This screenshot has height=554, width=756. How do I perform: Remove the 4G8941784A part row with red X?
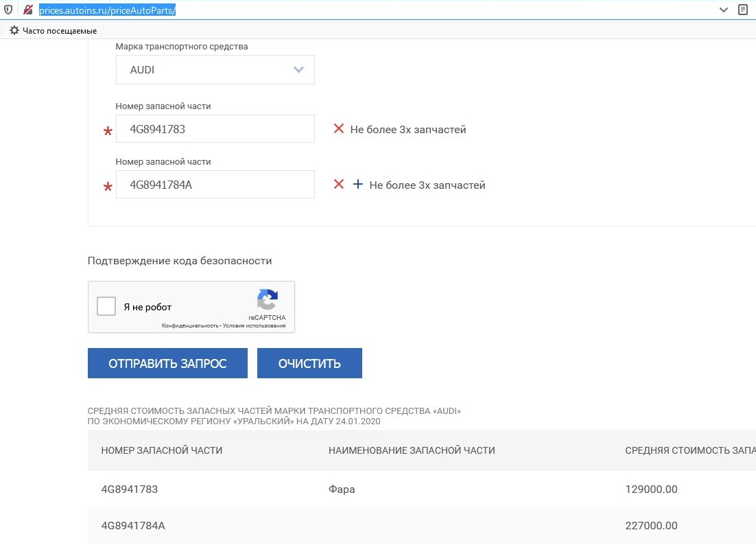pyautogui.click(x=339, y=184)
